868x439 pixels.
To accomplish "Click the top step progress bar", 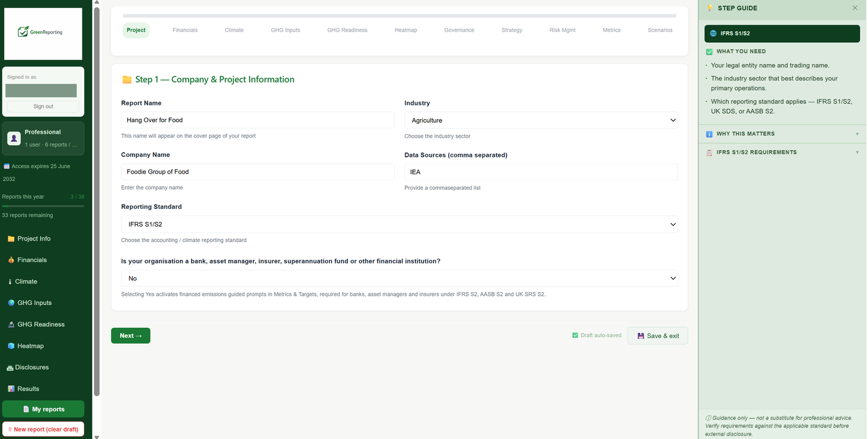I will [399, 16].
